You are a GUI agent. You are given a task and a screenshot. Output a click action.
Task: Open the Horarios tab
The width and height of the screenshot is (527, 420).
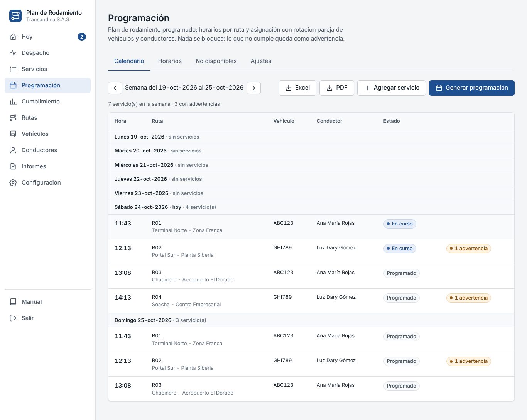coord(170,61)
